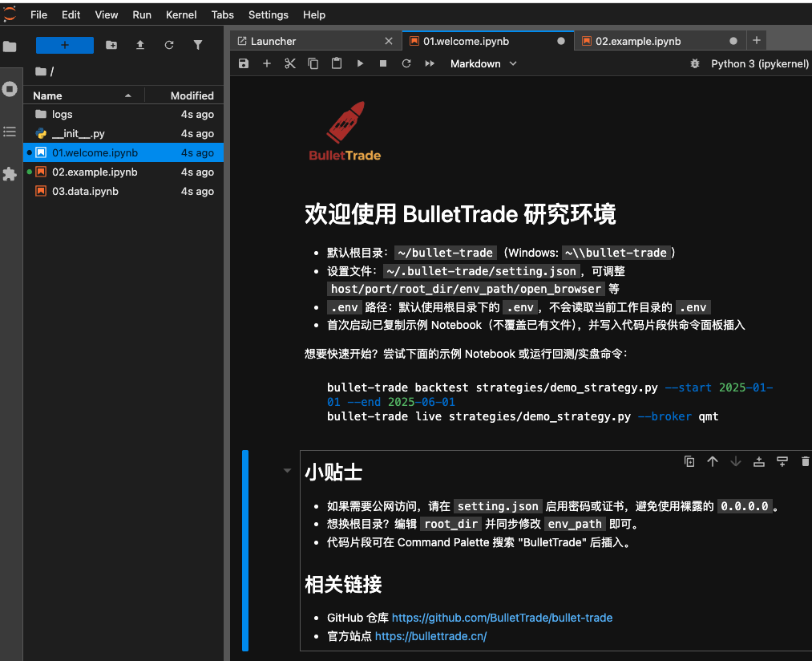
Task: Move the selected cell down
Action: coord(736,461)
